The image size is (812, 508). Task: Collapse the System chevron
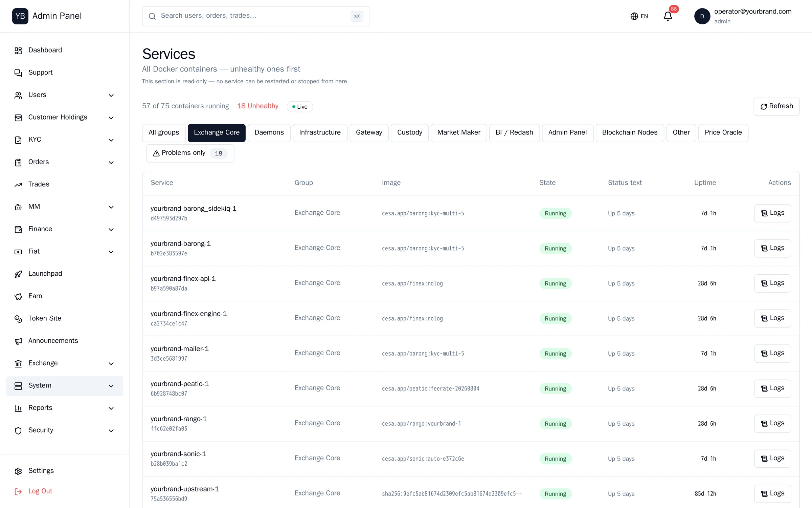[x=111, y=386]
